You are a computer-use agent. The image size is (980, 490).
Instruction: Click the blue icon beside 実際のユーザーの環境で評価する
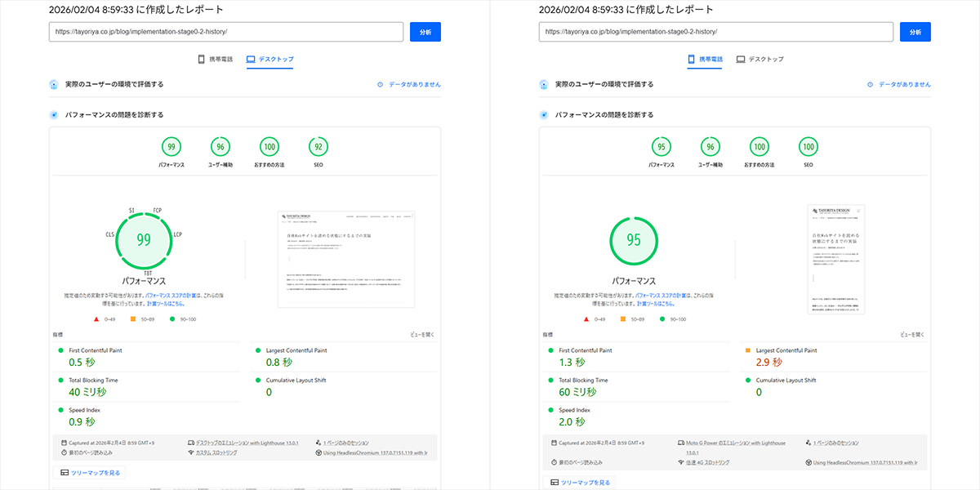coord(54,84)
